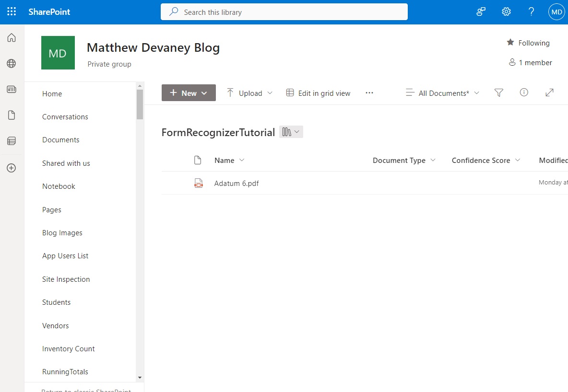Open Edit in grid view

pos(318,93)
